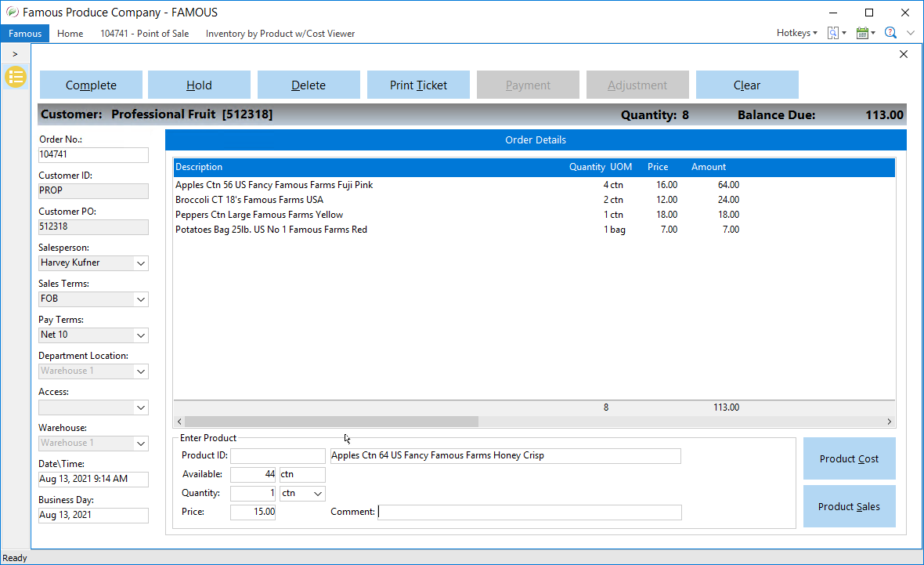Click the grayed Adjustment button
The height and width of the screenshot is (565, 924).
click(x=637, y=85)
